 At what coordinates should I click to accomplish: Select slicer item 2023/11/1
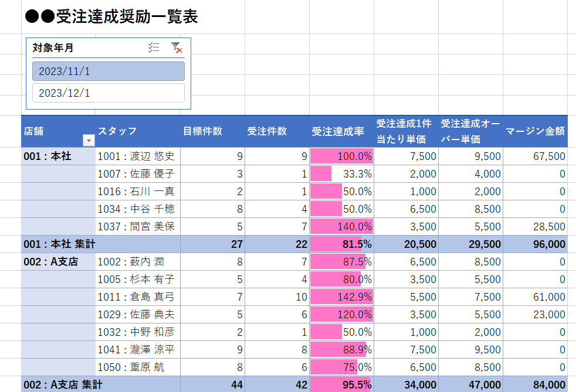click(x=109, y=71)
